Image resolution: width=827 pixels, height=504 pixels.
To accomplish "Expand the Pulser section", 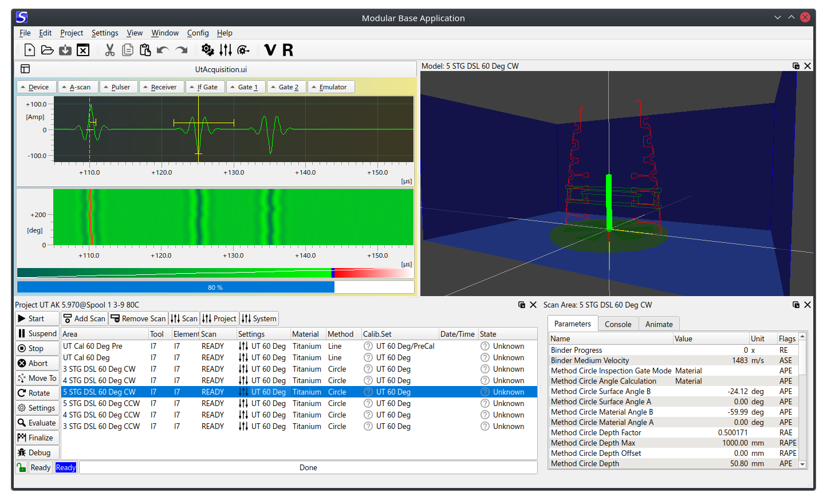I will (119, 87).
